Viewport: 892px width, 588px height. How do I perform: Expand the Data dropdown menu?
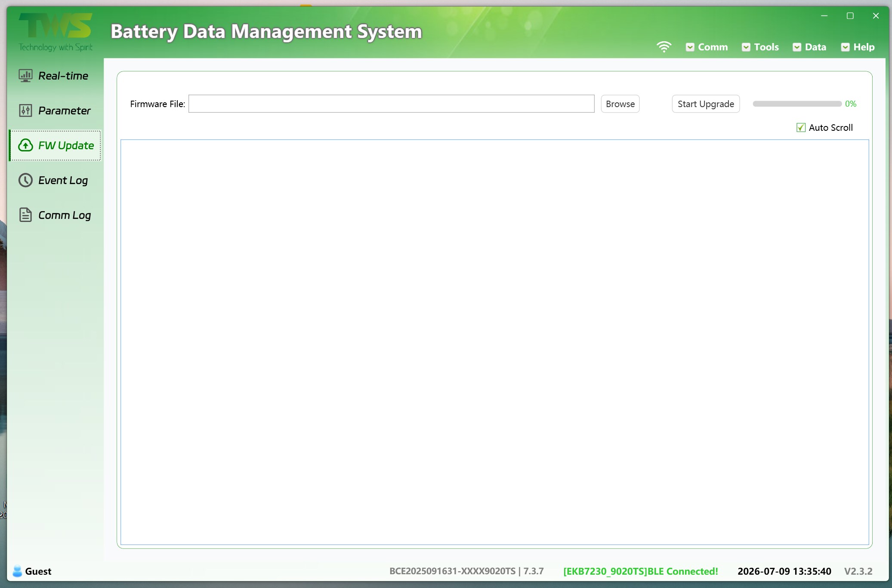click(x=809, y=47)
